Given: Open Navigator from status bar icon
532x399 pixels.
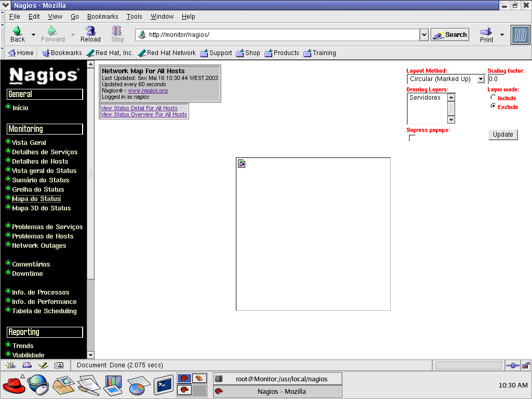Looking at the screenshot, I should pos(10,365).
